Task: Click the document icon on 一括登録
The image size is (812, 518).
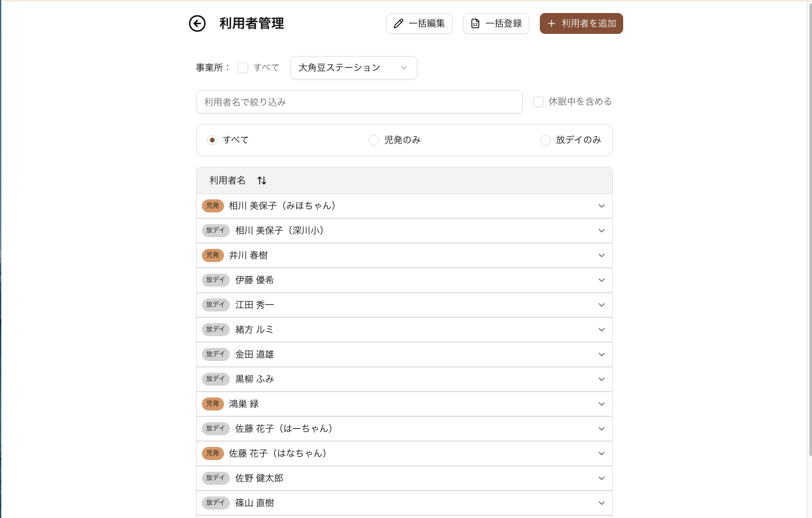Action: tap(475, 23)
